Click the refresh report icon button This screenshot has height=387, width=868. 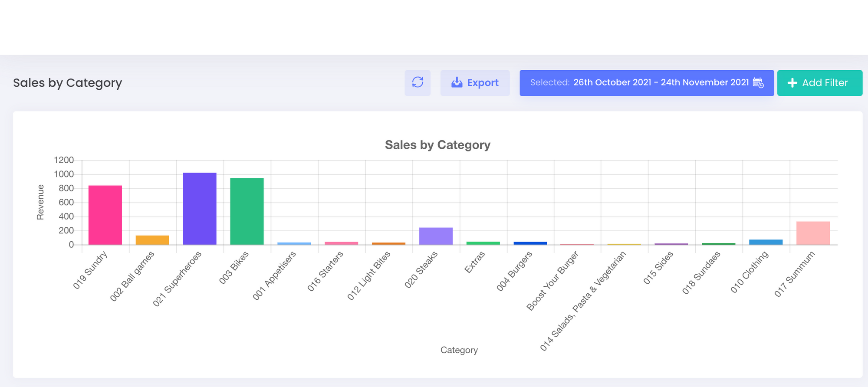click(418, 82)
